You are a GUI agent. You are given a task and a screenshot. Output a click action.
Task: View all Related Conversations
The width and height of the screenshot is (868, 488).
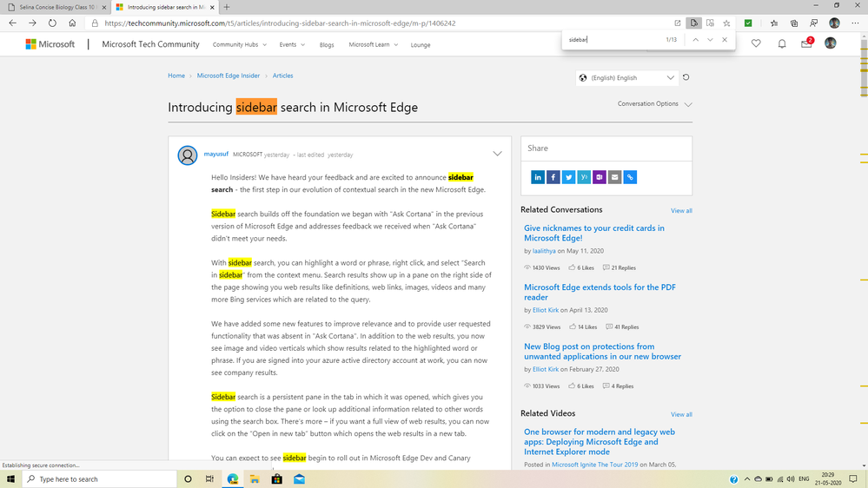(x=681, y=211)
